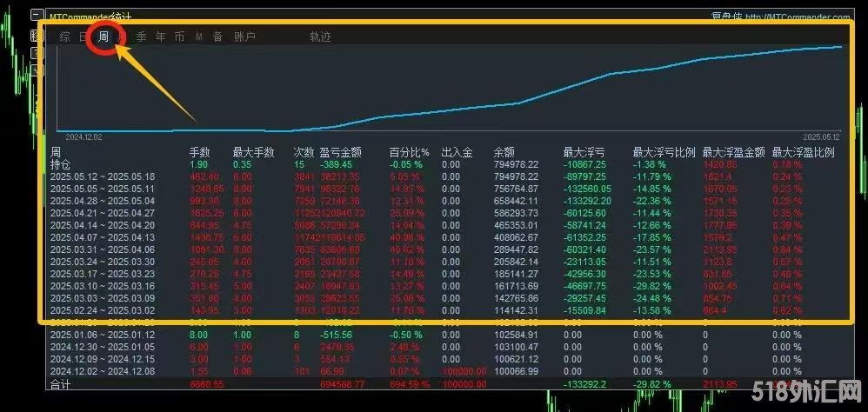This screenshot has height=412, width=868.
Task: Click the 合计 totals row label
Action: pos(60,384)
